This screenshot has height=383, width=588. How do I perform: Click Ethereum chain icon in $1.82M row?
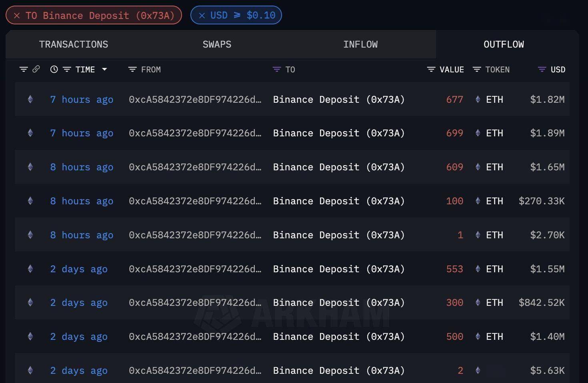click(30, 99)
